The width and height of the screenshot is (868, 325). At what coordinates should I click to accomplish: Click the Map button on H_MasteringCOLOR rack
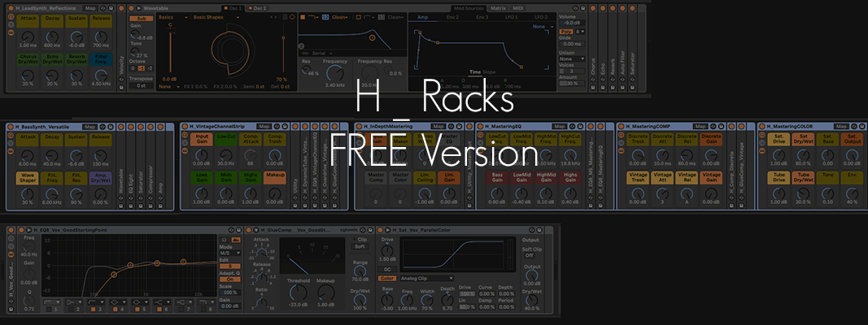click(841, 127)
